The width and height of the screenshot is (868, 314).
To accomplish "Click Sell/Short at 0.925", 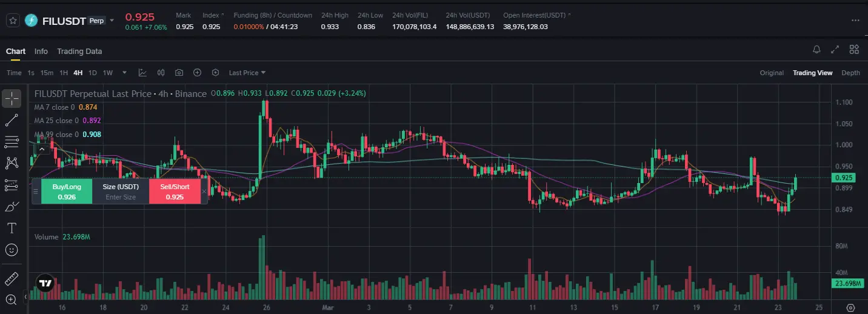I will 175,192.
